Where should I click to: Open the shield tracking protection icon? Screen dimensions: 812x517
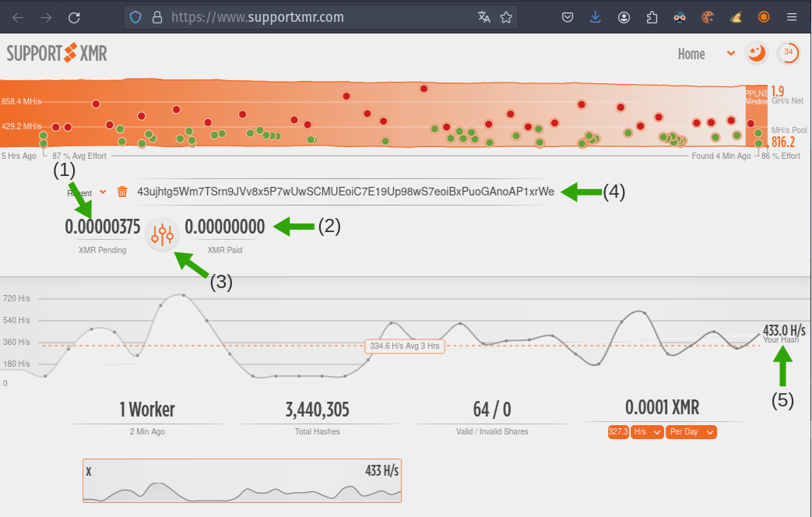135,17
